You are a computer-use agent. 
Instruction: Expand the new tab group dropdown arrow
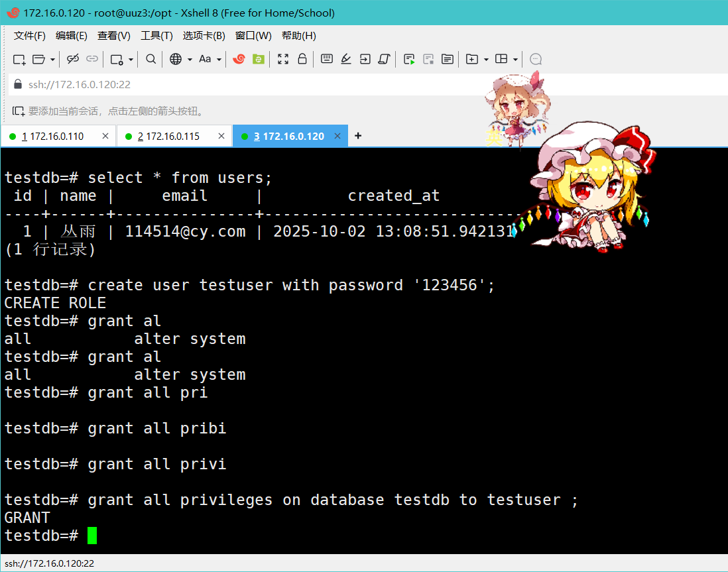click(486, 60)
